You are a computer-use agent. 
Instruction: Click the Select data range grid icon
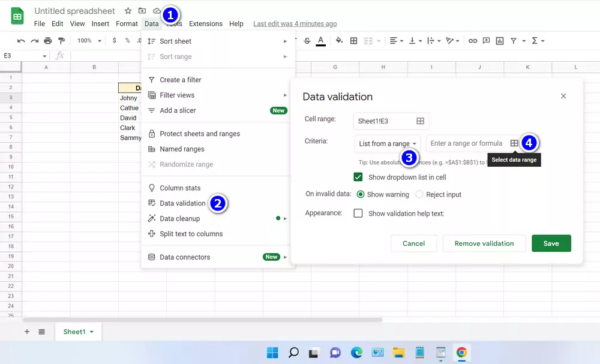click(514, 143)
